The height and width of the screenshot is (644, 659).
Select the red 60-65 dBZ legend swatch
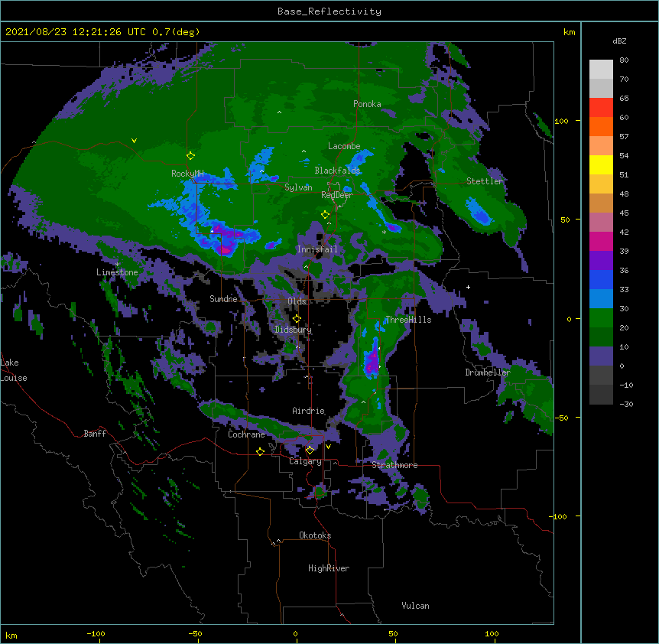(601, 108)
